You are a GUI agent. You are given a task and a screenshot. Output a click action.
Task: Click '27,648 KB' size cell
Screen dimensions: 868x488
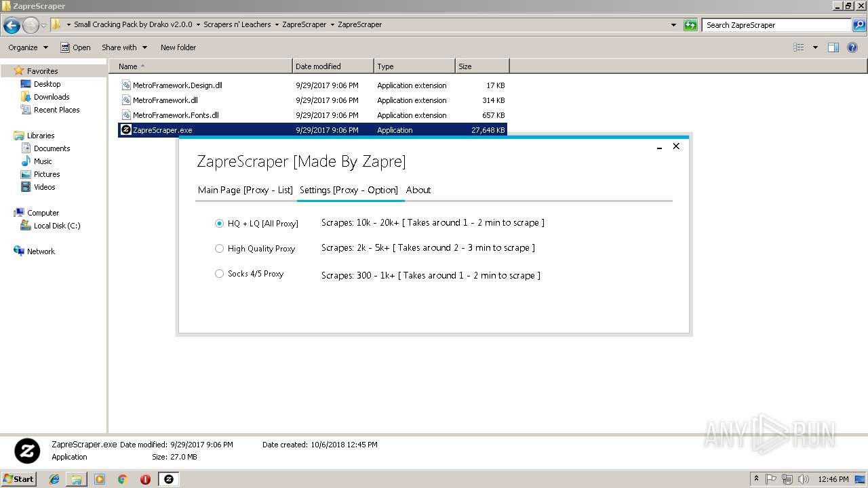pyautogui.click(x=488, y=130)
